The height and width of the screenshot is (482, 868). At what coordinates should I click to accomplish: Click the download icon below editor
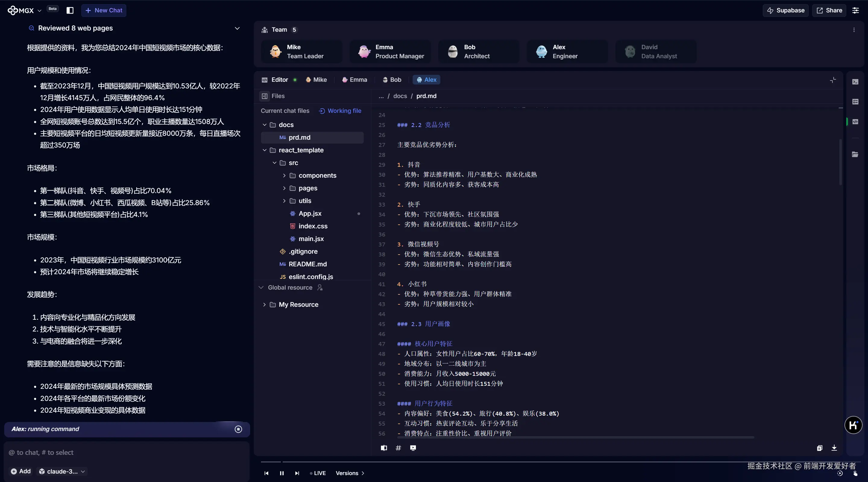pyautogui.click(x=834, y=448)
